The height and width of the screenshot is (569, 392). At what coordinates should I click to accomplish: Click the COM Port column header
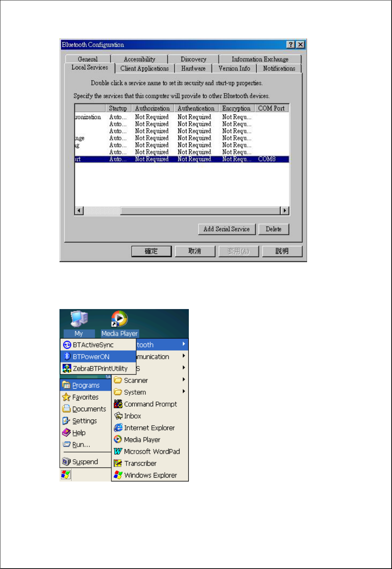click(272, 108)
